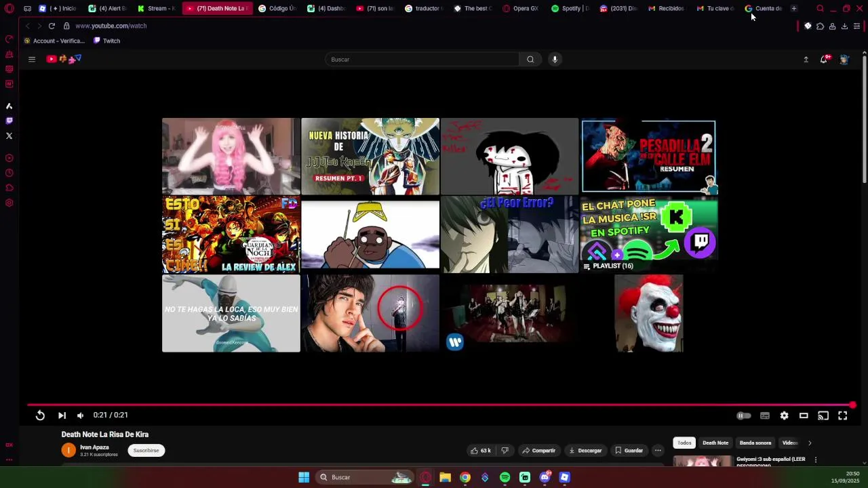The height and width of the screenshot is (488, 868).
Task: Switch to theater mode
Action: tap(804, 415)
